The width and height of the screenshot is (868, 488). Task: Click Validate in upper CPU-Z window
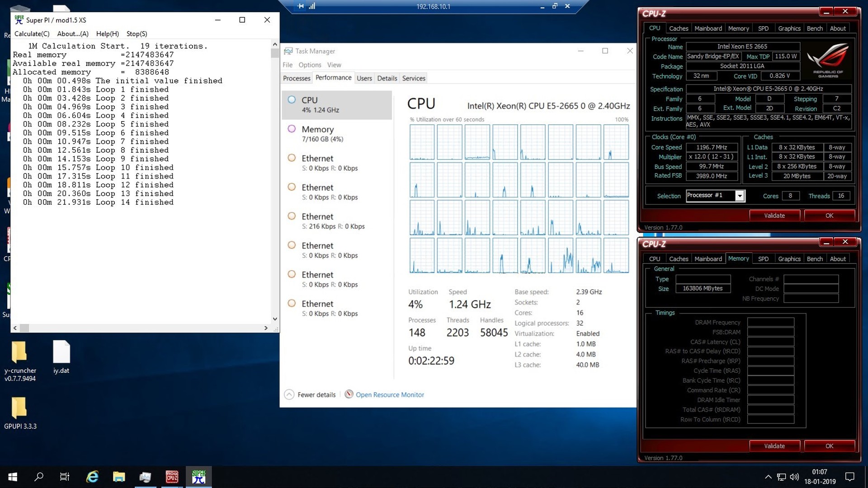pos(774,216)
